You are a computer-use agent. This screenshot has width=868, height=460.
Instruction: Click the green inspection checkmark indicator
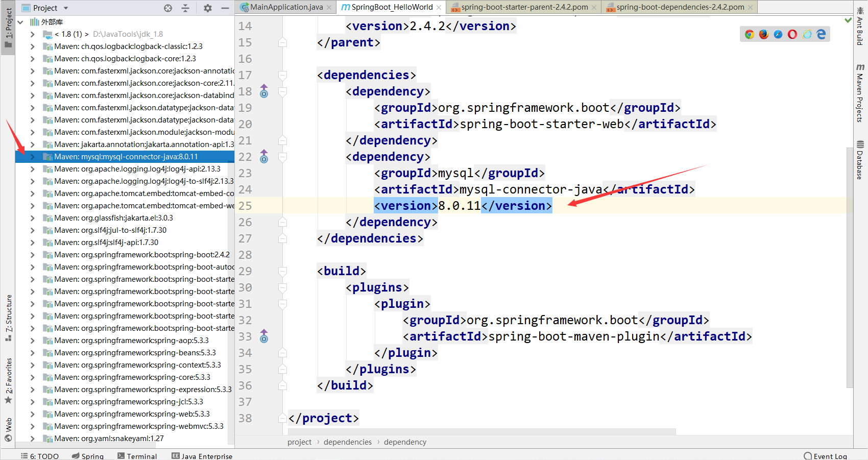(848, 20)
